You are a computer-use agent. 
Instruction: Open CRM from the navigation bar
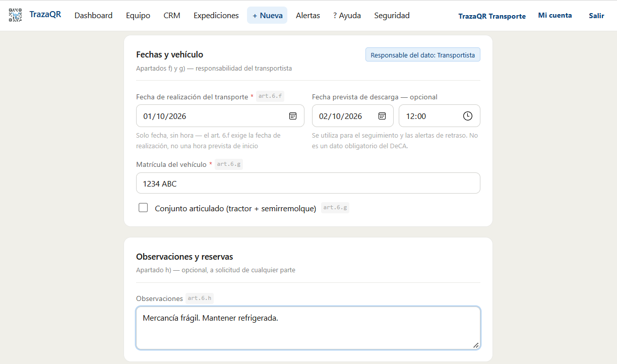[x=172, y=16]
